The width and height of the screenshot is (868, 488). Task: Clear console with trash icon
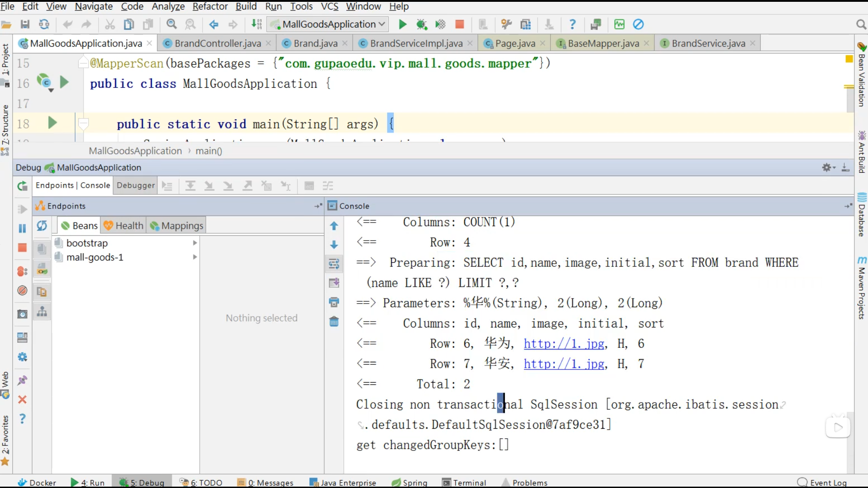334,322
